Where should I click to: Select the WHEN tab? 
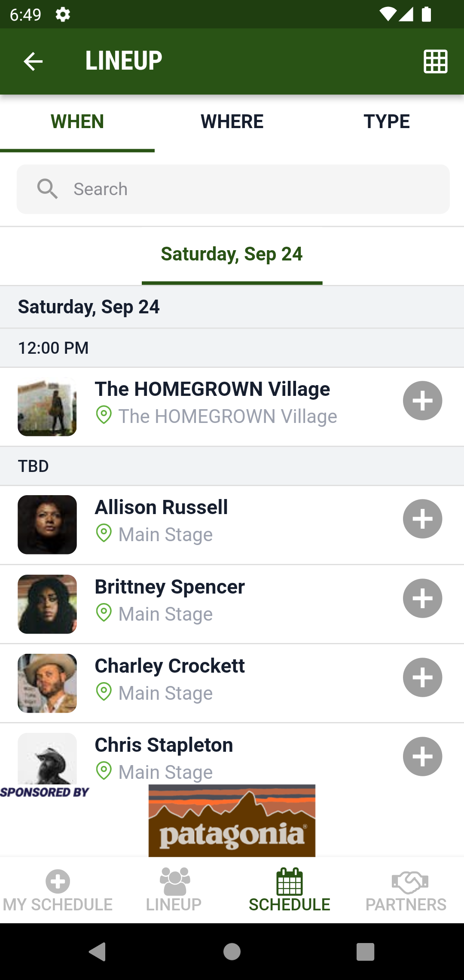[x=77, y=122]
